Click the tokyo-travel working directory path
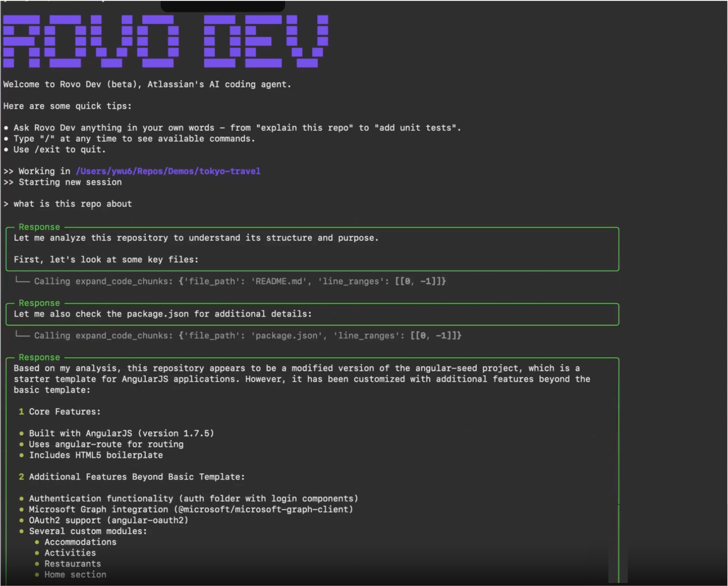The height and width of the screenshot is (586, 728). 168,171
